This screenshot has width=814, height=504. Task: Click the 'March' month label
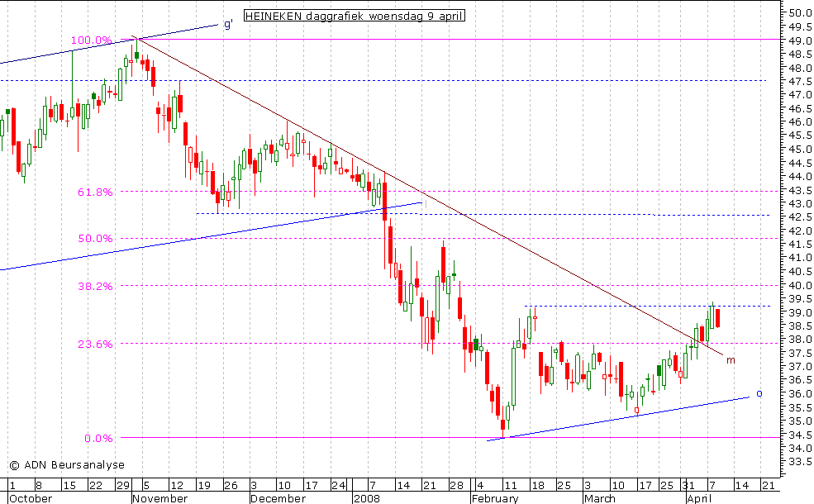[599, 499]
